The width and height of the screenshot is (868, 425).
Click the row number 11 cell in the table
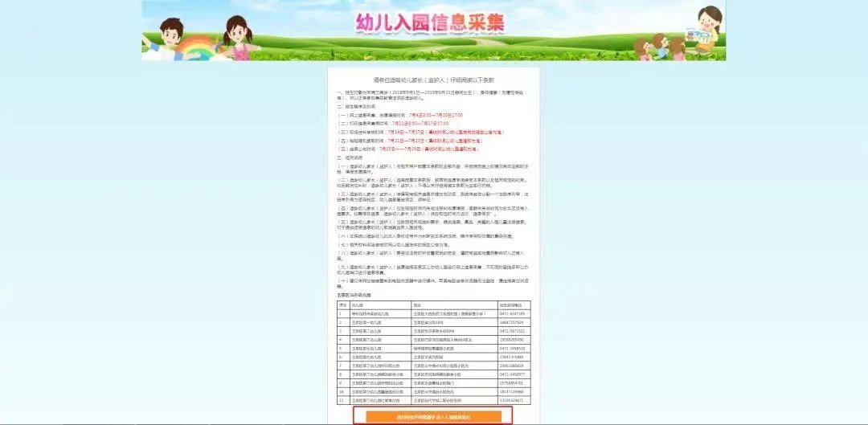point(342,400)
